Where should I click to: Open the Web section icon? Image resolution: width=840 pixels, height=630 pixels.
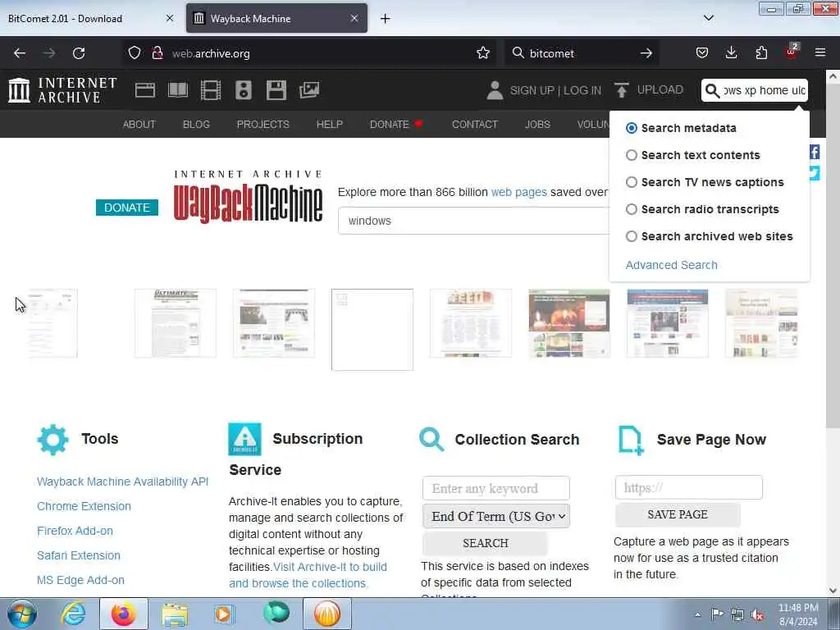(144, 90)
